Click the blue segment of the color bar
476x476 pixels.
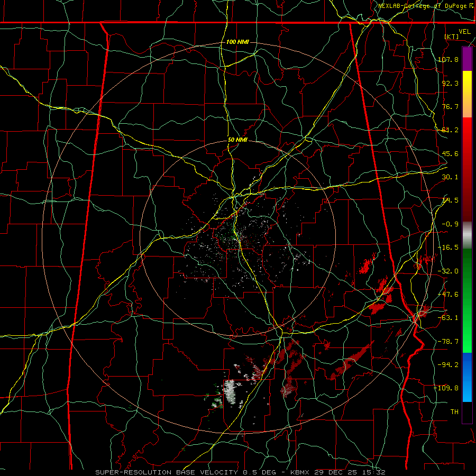coord(467,377)
